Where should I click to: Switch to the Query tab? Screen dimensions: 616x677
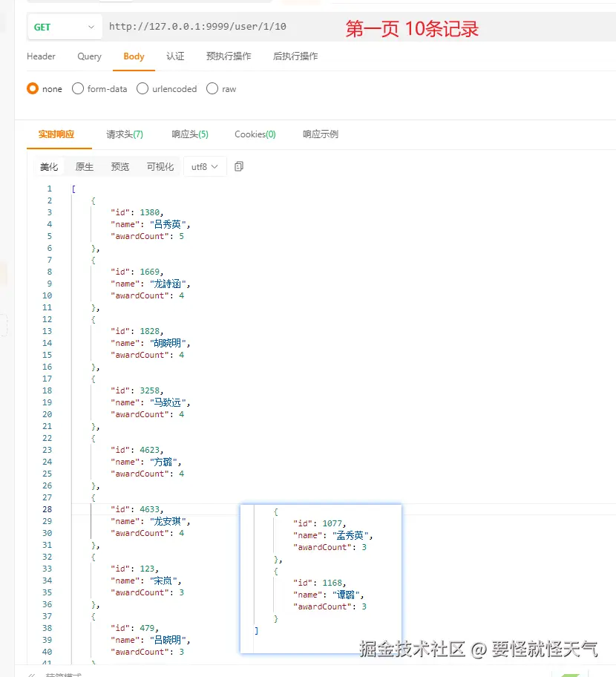[x=89, y=56]
